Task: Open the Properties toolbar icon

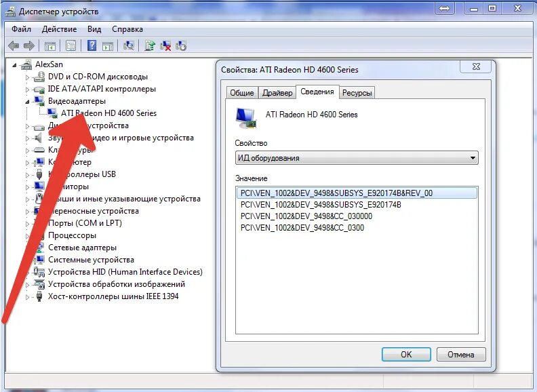Action: [x=71, y=45]
